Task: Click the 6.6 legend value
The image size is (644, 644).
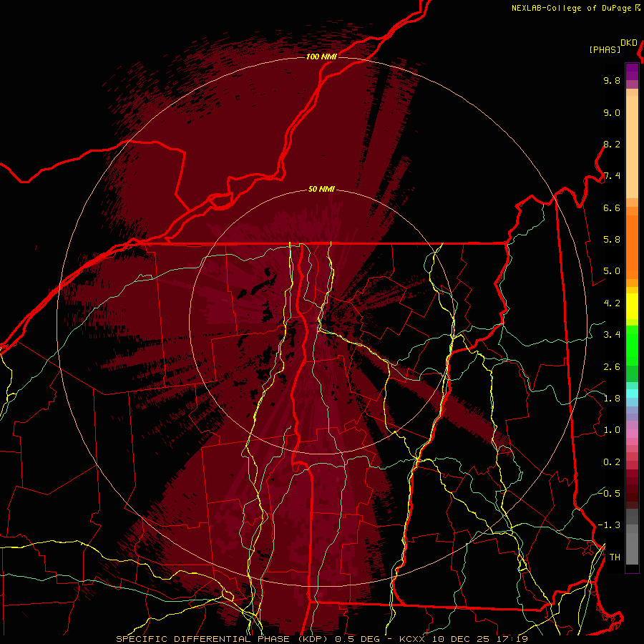Action: pos(612,208)
